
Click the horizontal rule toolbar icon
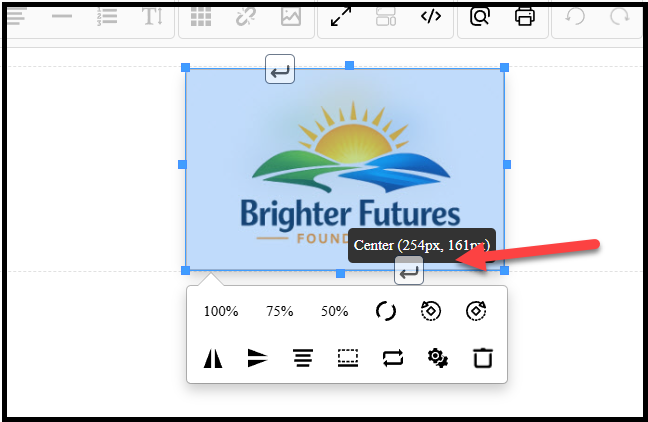62,17
